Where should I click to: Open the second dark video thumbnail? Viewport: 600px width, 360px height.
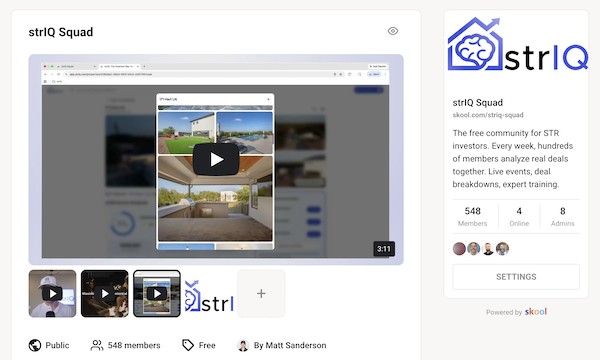(104, 293)
